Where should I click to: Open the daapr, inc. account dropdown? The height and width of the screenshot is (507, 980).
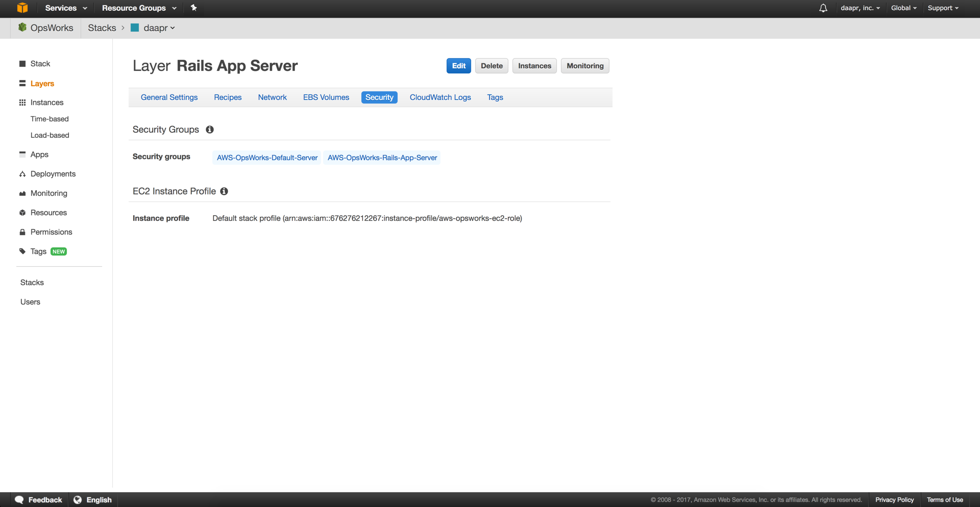(x=860, y=8)
